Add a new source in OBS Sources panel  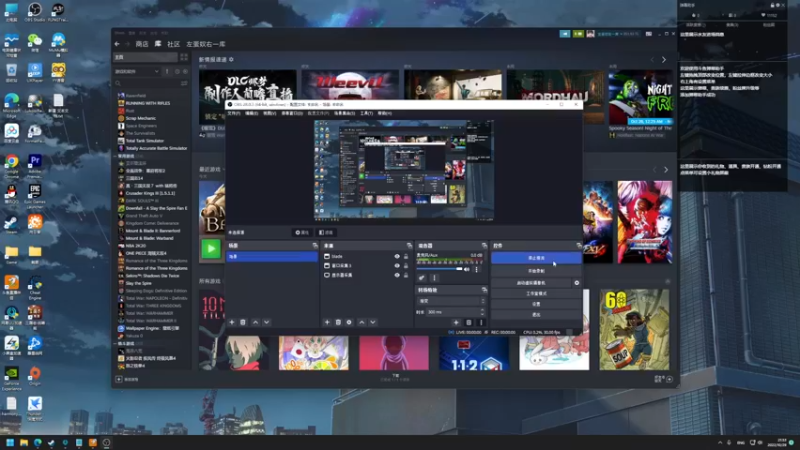pos(327,322)
